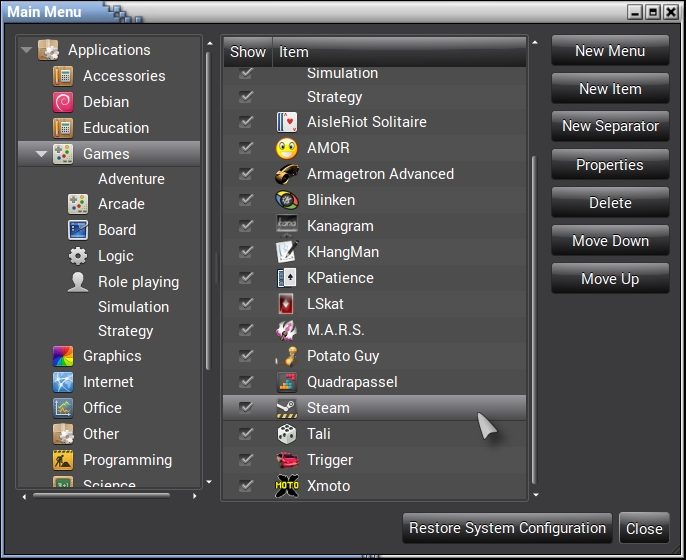Uncheck the Show checkbox for Steam
The image size is (686, 560).
tap(246, 408)
